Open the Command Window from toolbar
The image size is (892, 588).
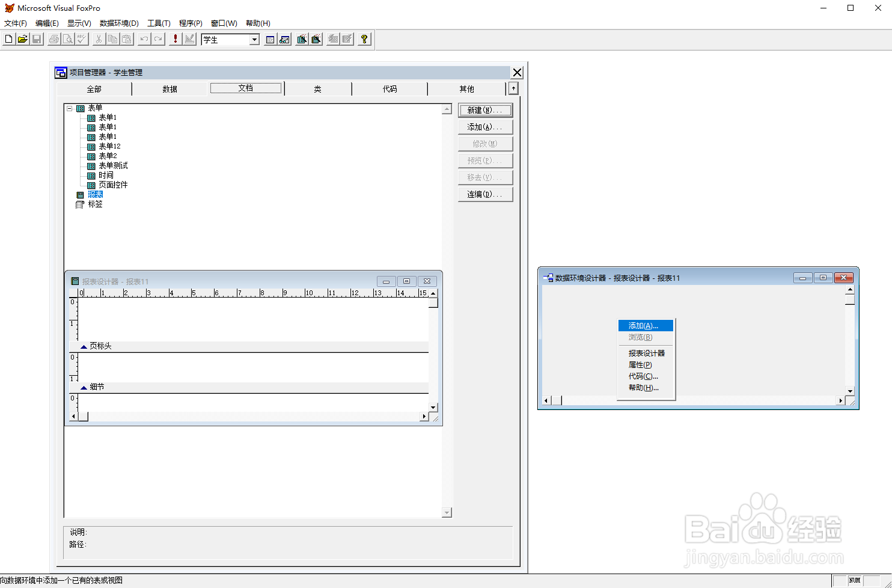coord(270,39)
